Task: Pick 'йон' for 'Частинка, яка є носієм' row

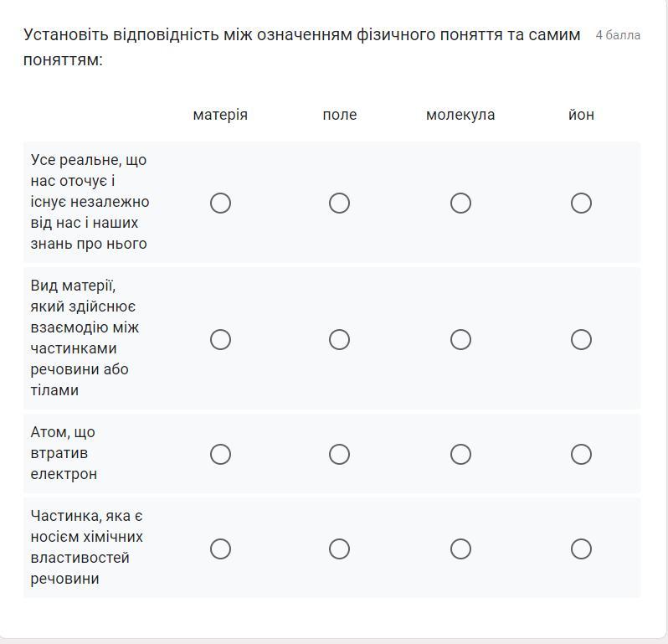Action: (x=581, y=549)
